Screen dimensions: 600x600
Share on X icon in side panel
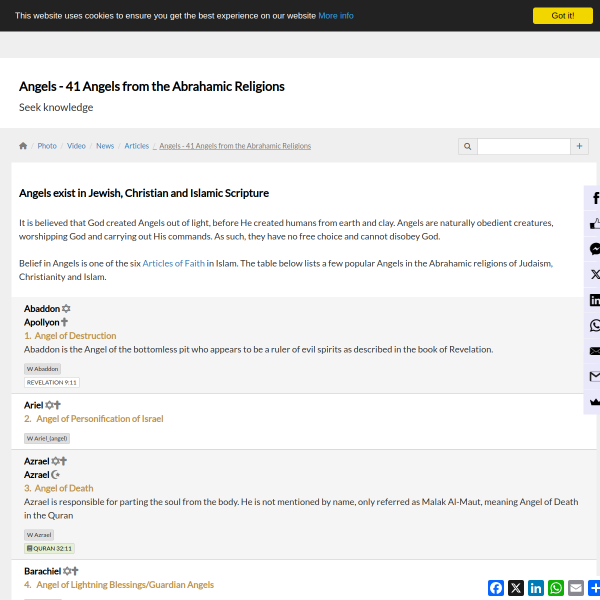[x=594, y=274]
